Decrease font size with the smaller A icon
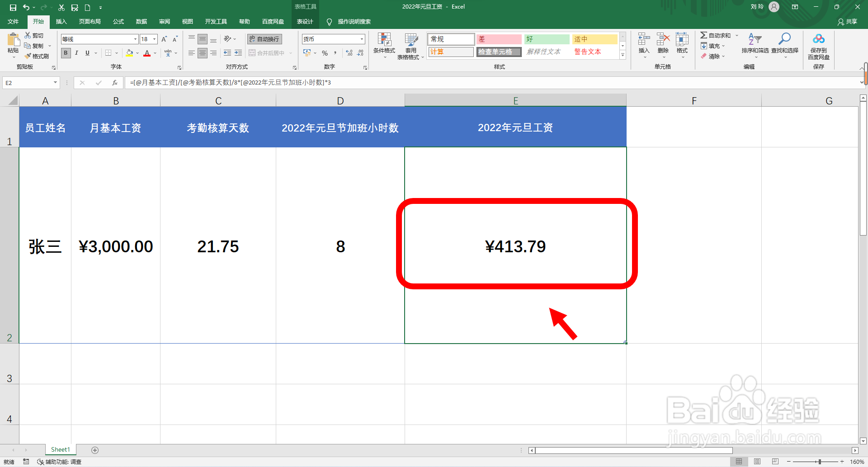Viewport: 868px width, 467px height. coord(175,39)
